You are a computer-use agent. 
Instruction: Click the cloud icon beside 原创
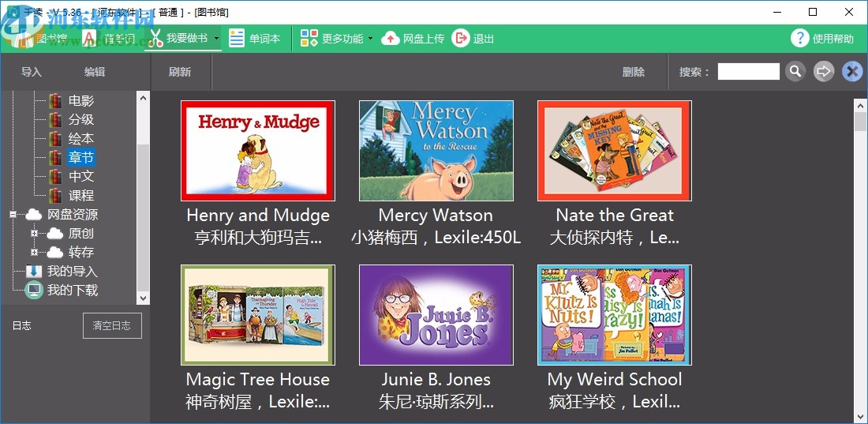(54, 234)
